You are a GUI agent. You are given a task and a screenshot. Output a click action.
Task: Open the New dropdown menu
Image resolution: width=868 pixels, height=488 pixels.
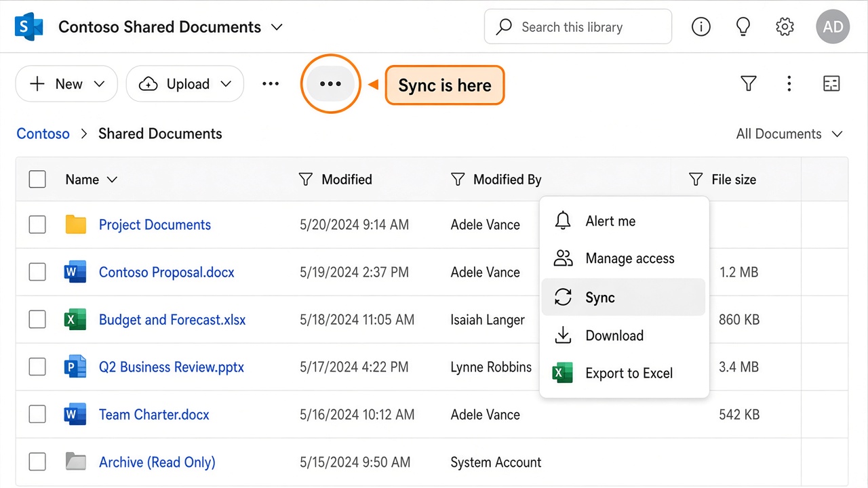[x=66, y=84]
